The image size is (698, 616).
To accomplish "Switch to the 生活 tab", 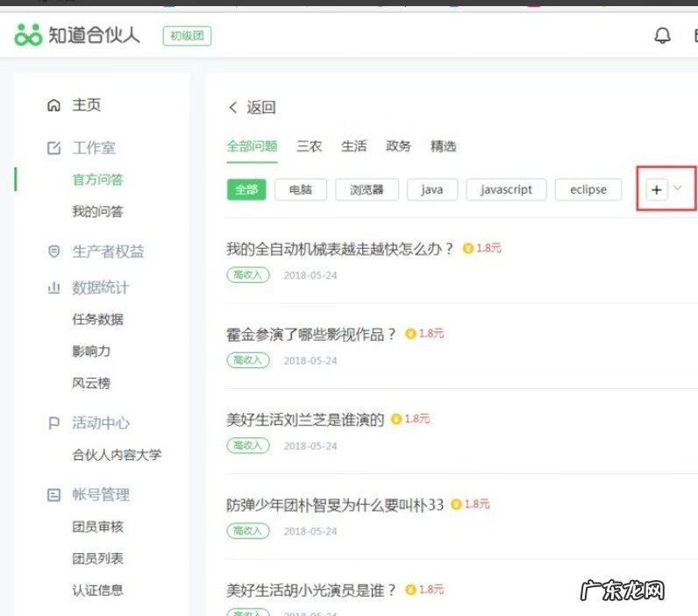I will (x=354, y=146).
